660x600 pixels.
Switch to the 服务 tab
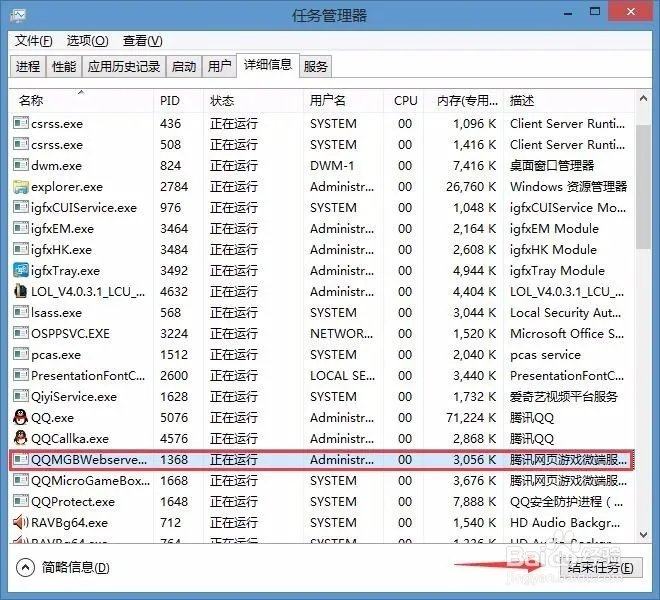(315, 67)
